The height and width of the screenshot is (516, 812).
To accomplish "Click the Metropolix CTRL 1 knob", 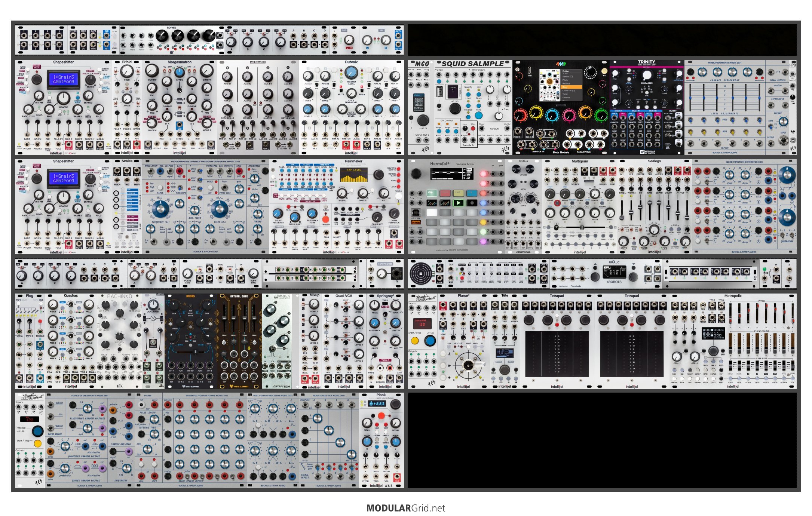I will 677,356.
